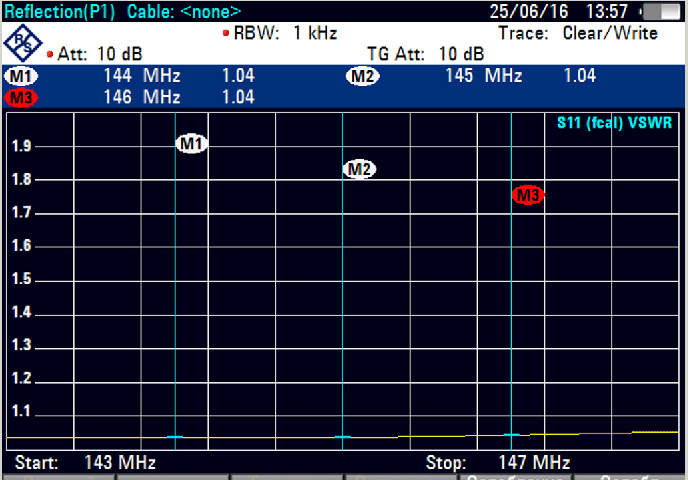Click the Rohde & Schwarz logo icon
The image size is (688, 480).
point(21,42)
